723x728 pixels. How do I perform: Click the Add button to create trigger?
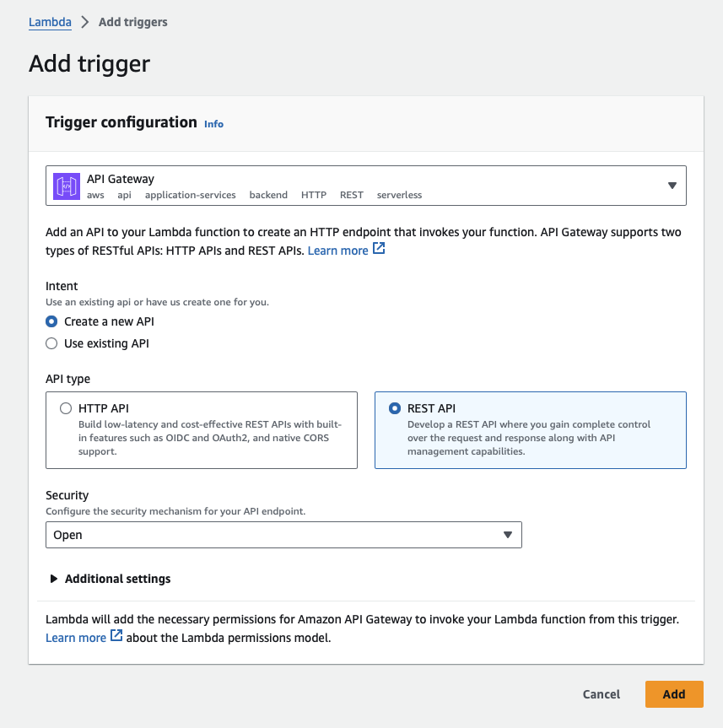(x=673, y=693)
